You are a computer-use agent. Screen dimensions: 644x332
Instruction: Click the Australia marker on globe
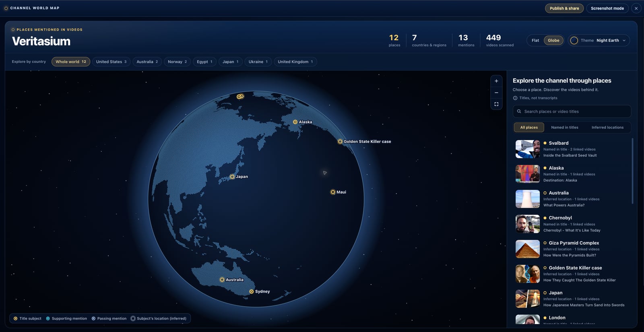click(x=222, y=280)
